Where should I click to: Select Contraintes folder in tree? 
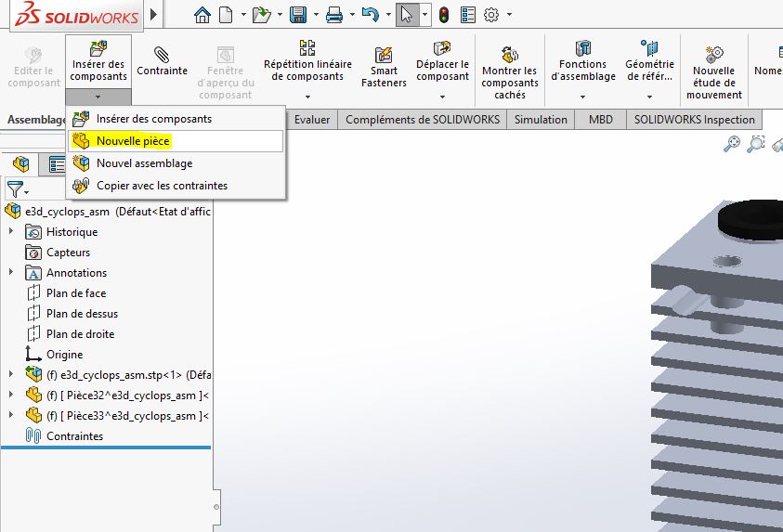point(64,436)
